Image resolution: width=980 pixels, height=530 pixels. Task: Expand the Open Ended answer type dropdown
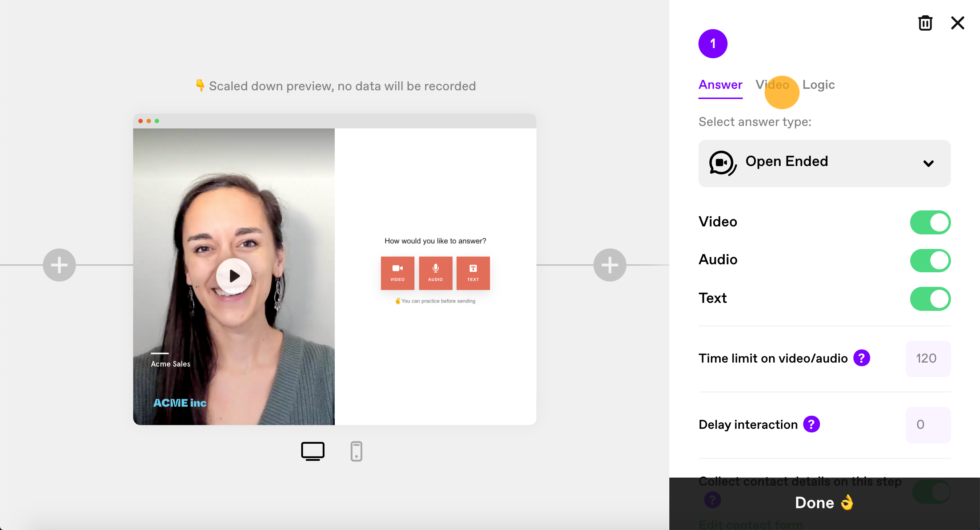point(824,163)
